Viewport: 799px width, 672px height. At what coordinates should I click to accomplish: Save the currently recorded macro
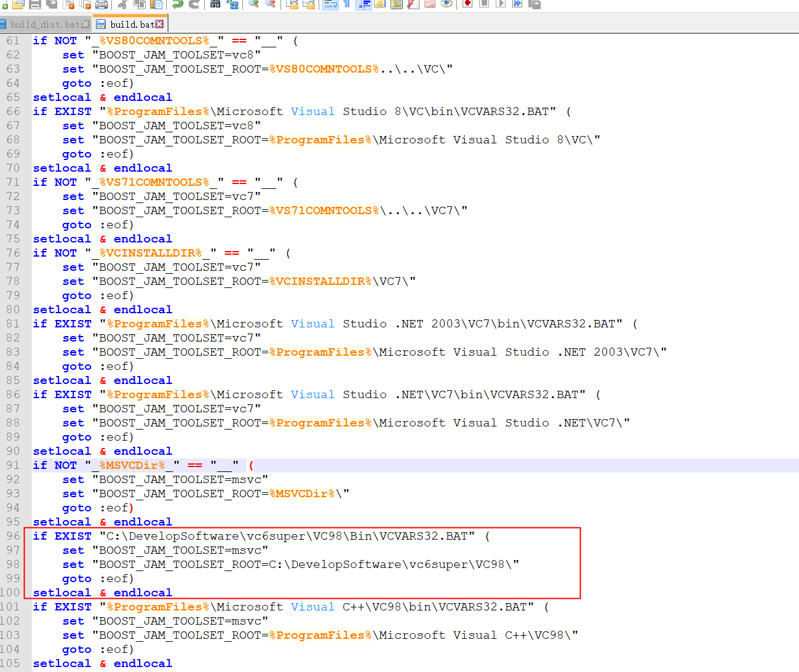(x=535, y=4)
